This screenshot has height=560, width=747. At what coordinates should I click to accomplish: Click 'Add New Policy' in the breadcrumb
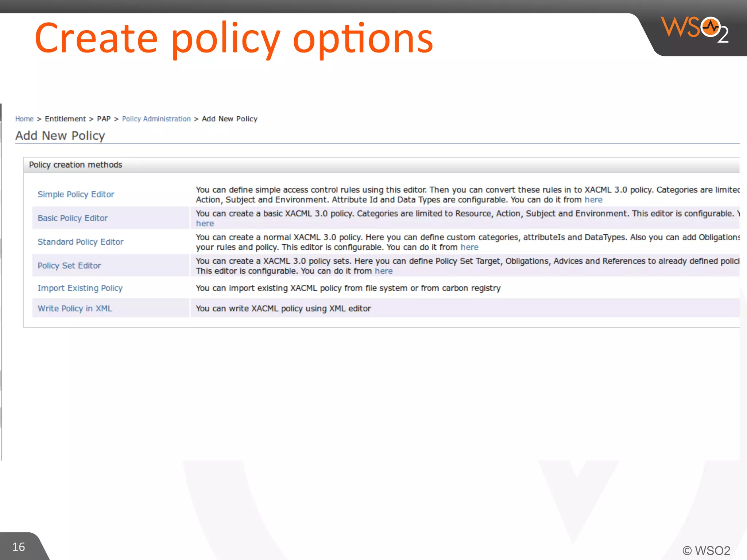pyautogui.click(x=230, y=119)
